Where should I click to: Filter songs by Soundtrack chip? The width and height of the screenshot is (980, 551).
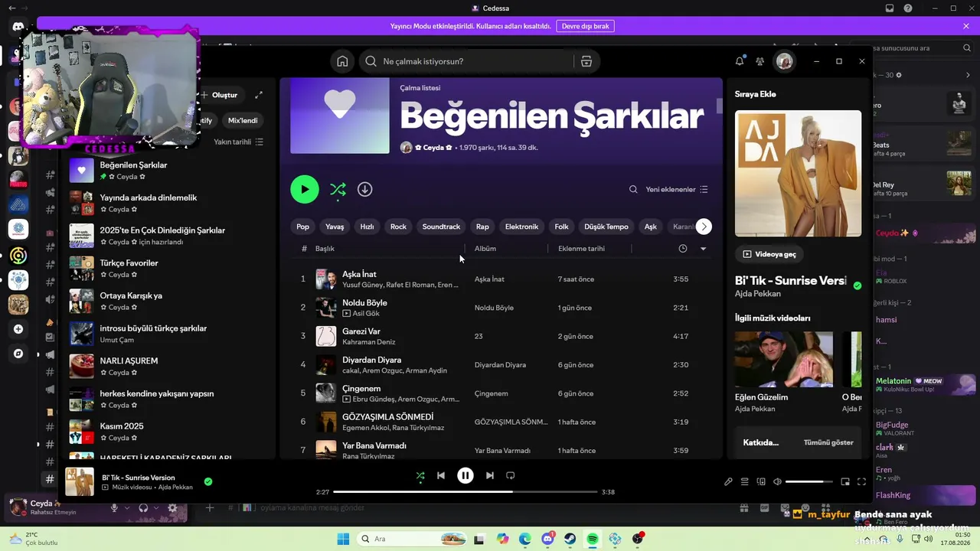click(x=441, y=227)
